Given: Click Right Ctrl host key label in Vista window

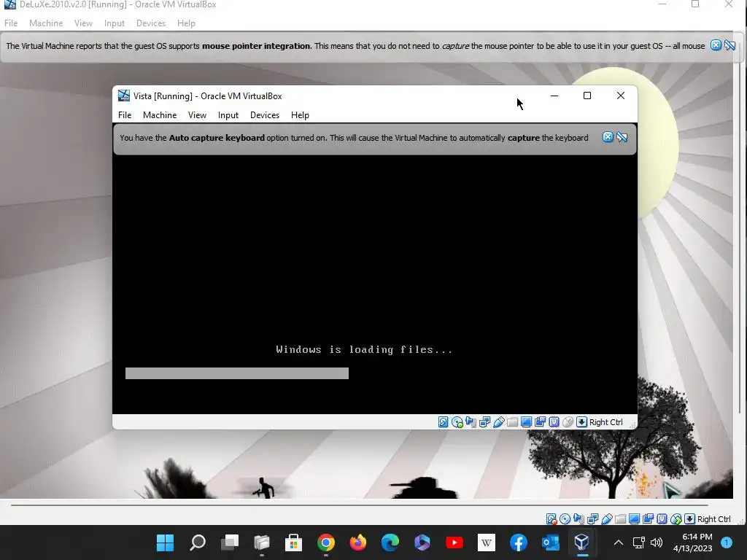Looking at the screenshot, I should tap(606, 422).
